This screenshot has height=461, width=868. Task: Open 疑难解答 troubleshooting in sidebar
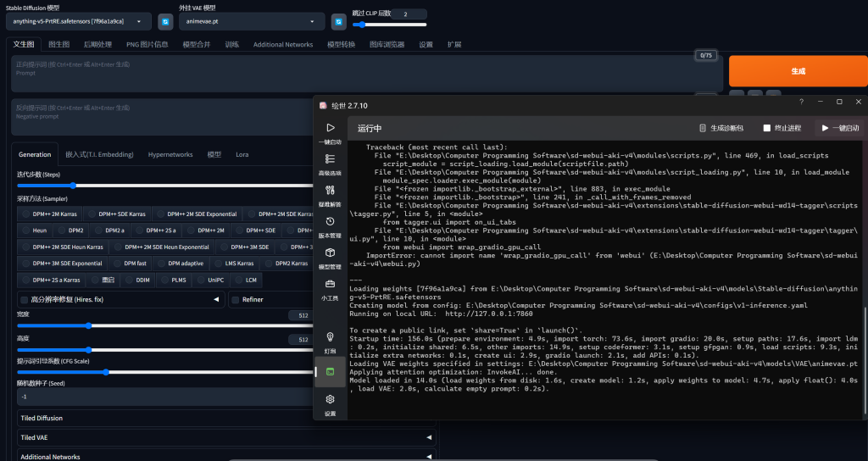(330, 195)
